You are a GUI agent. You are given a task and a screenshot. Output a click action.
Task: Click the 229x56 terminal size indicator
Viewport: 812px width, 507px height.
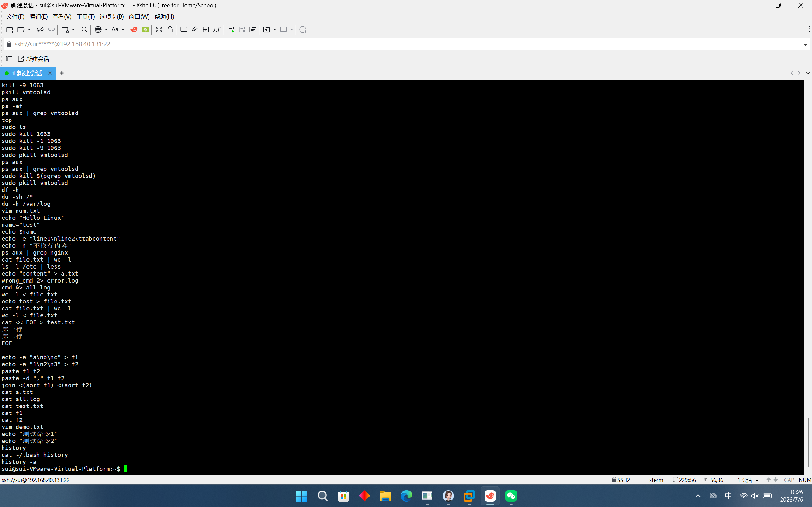(684, 480)
